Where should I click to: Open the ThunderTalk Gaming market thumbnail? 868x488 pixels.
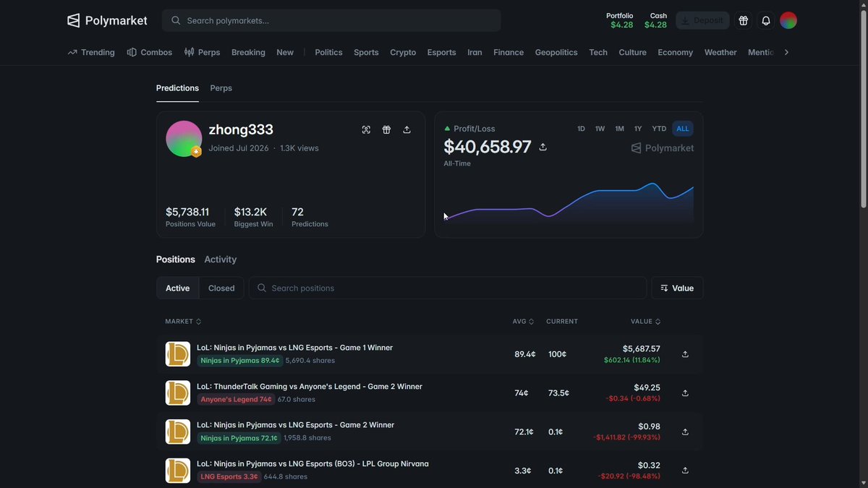178,393
